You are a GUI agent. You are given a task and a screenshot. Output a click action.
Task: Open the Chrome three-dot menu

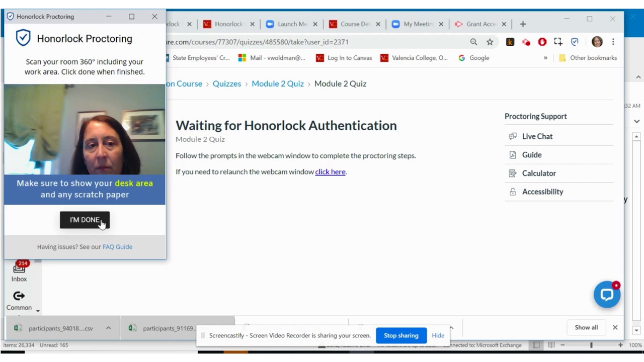(x=613, y=42)
